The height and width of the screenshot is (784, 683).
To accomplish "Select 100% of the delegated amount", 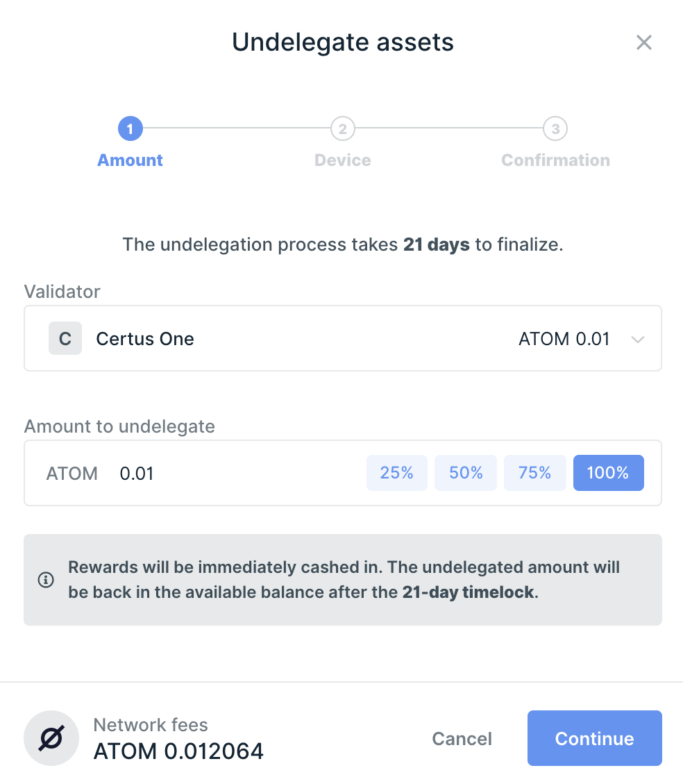I will 608,473.
